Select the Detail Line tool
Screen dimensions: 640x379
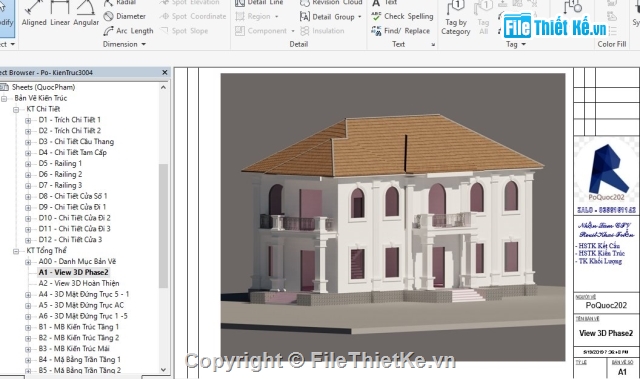[x=259, y=2]
